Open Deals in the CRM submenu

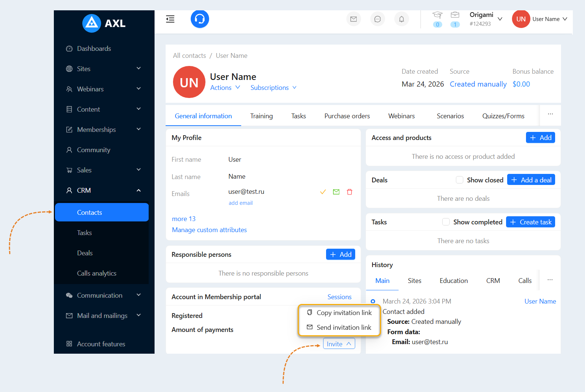click(x=85, y=253)
